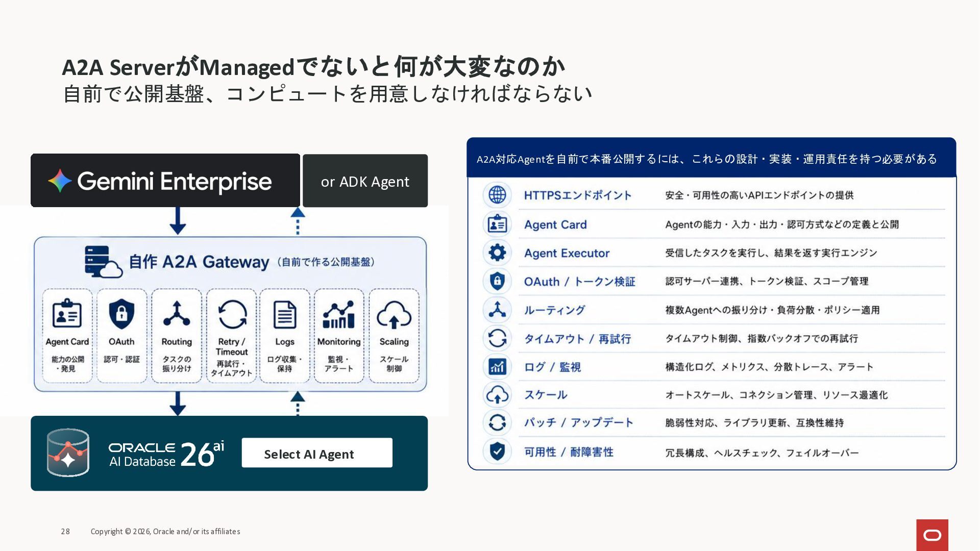The width and height of the screenshot is (980, 551).
Task: Click the or ADK Agent box
Action: tap(365, 181)
